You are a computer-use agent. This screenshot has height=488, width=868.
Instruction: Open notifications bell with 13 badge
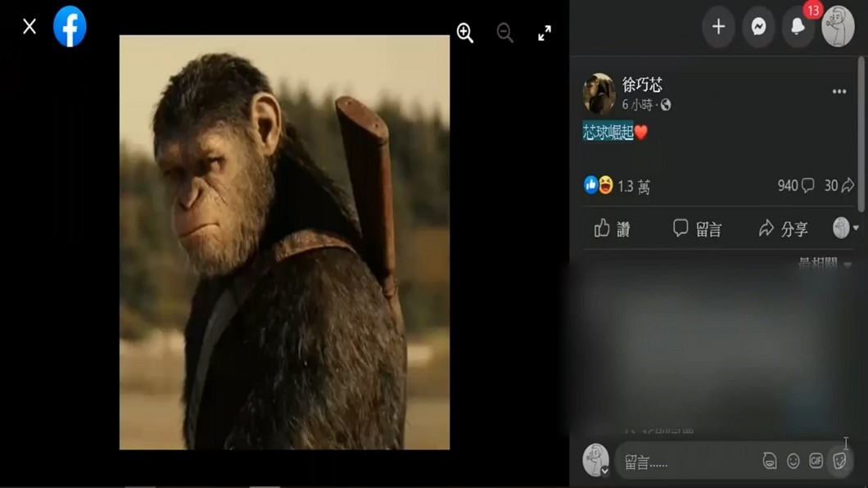point(798,26)
